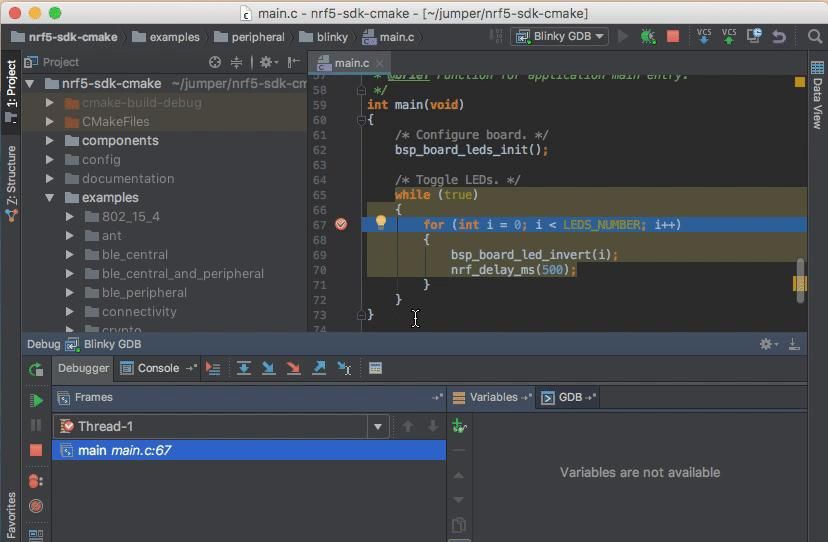The height and width of the screenshot is (542, 828).
Task: Select the documentation folder
Action: coord(128,179)
